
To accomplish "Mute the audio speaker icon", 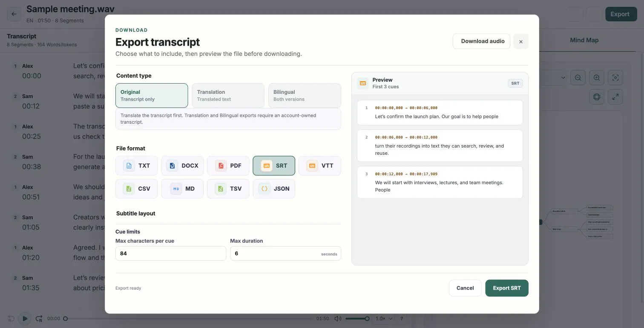I will [338, 319].
